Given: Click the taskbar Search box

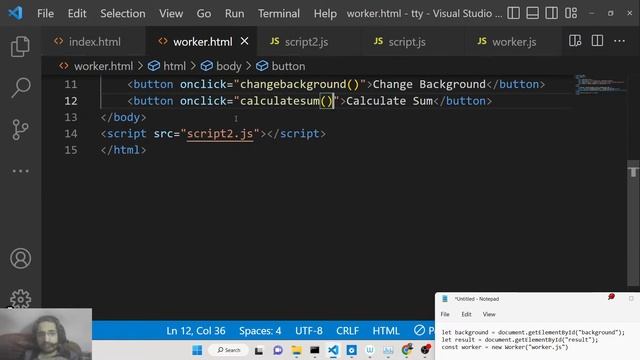Looking at the screenshot, I should tap(229, 350).
